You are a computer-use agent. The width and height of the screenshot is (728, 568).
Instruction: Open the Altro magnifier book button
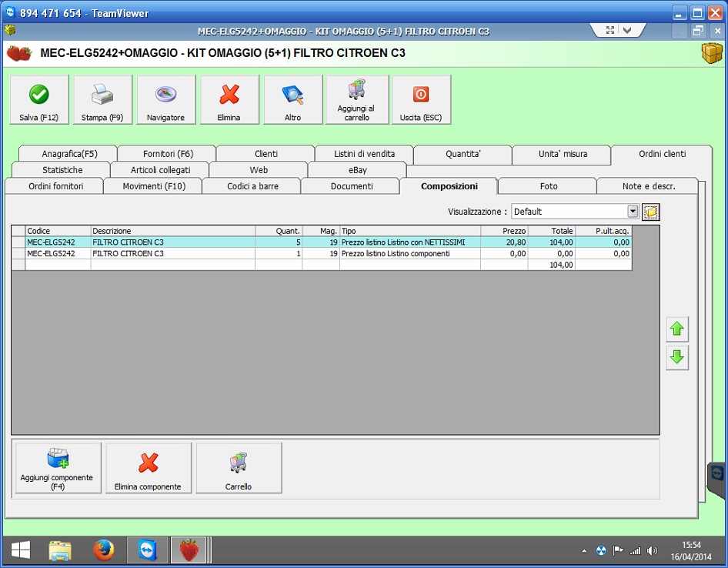point(292,99)
